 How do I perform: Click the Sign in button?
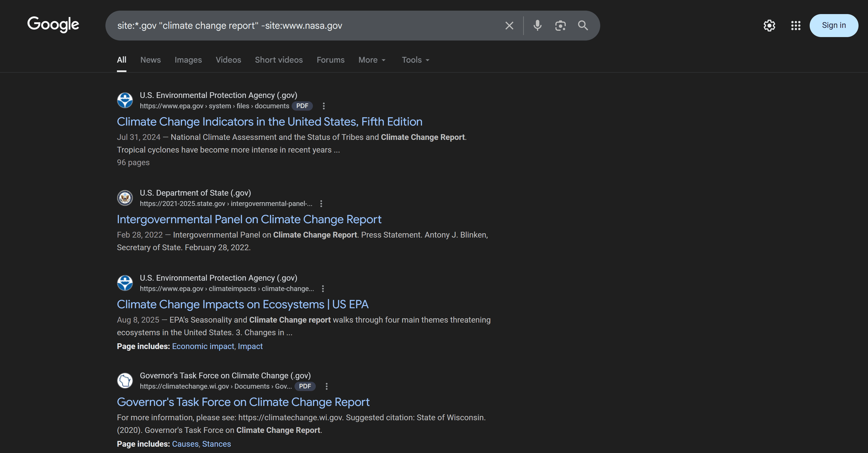click(x=834, y=25)
